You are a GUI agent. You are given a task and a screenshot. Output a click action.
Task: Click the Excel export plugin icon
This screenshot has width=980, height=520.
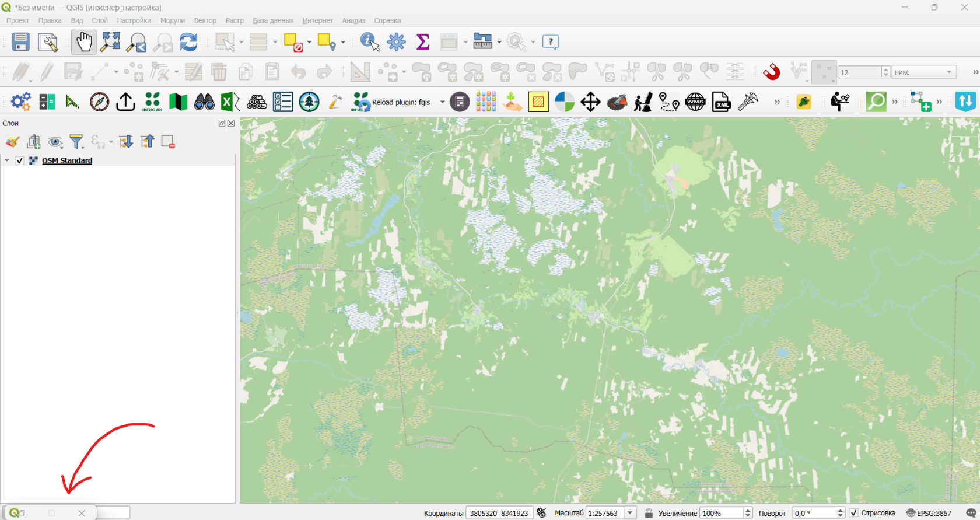230,102
